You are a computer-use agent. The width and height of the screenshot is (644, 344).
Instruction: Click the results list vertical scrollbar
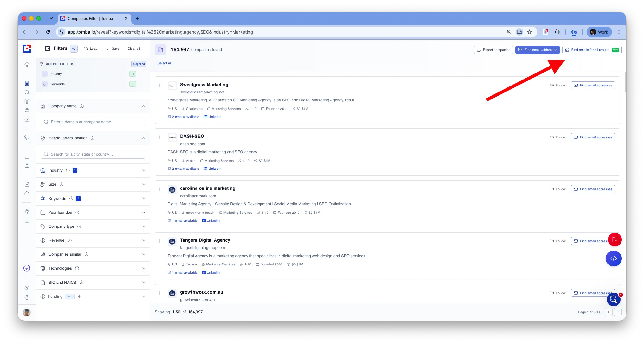pos(625,82)
